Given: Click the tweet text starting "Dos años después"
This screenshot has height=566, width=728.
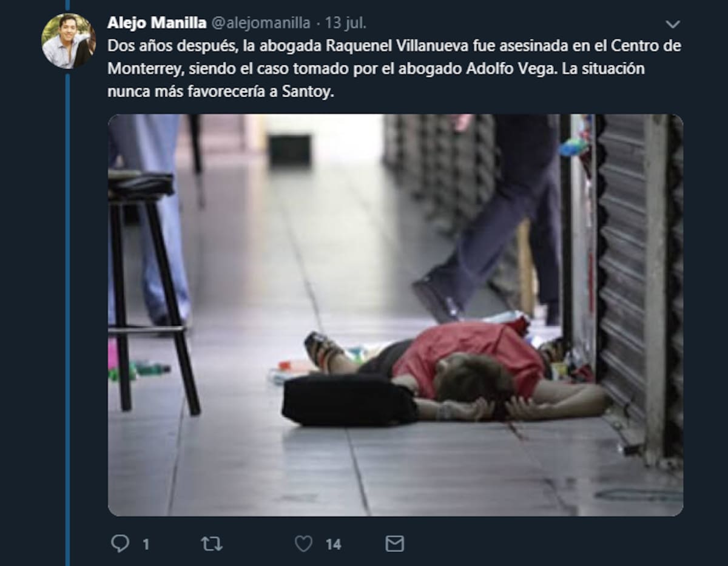Looking at the screenshot, I should (394, 69).
